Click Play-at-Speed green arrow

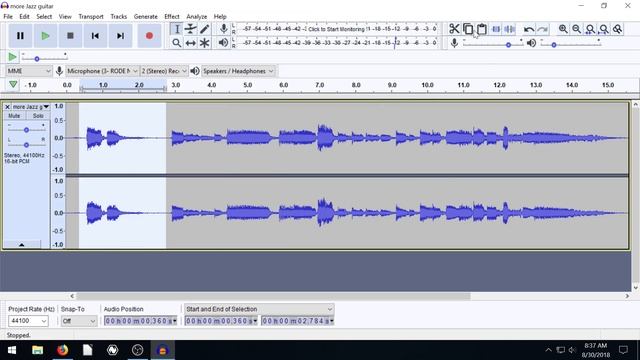pos(12,57)
